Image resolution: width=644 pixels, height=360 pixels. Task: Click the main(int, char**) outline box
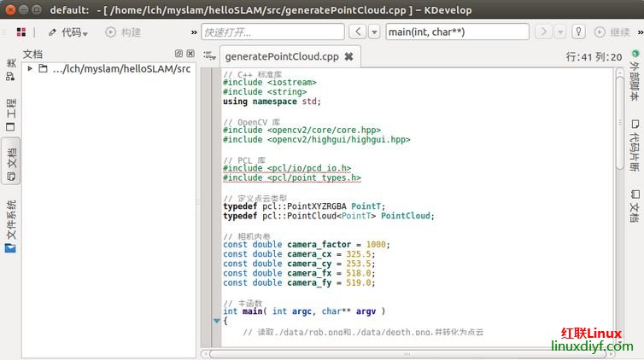coord(456,32)
